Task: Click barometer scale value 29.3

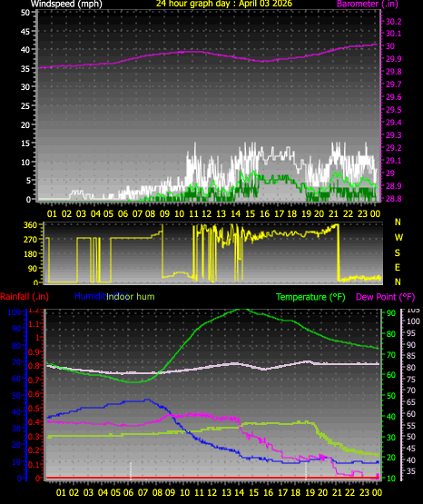Action: coord(393,135)
